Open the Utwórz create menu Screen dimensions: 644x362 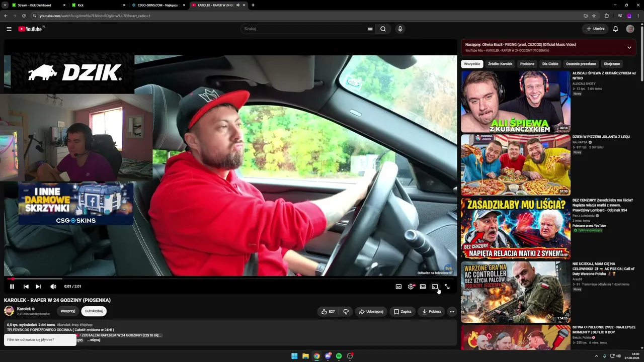pyautogui.click(x=595, y=29)
